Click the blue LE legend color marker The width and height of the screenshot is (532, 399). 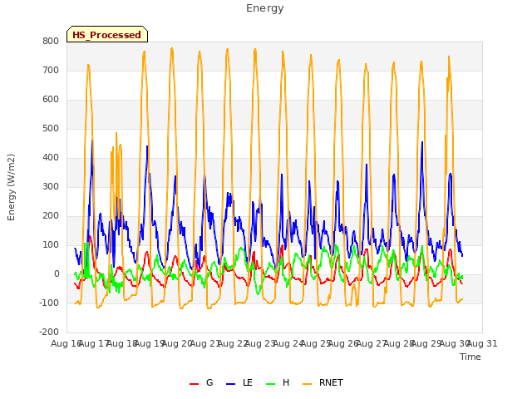[x=230, y=384]
